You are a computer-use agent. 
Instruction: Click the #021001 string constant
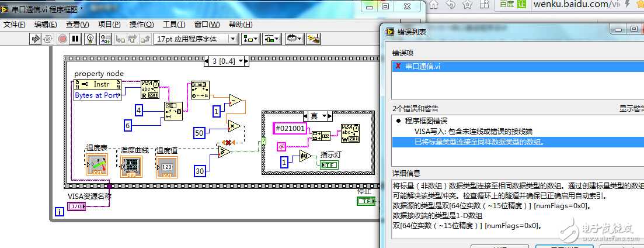click(x=290, y=128)
